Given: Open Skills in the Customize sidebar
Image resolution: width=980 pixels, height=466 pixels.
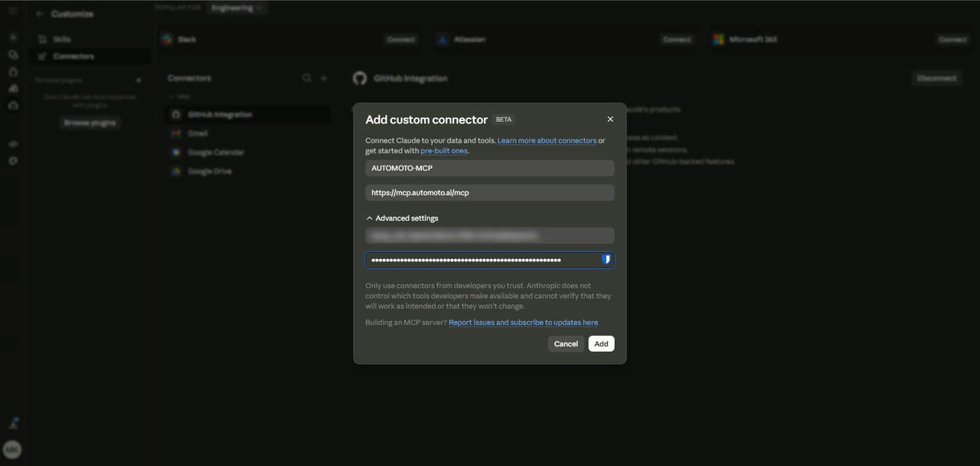Looking at the screenshot, I should 90,39.
